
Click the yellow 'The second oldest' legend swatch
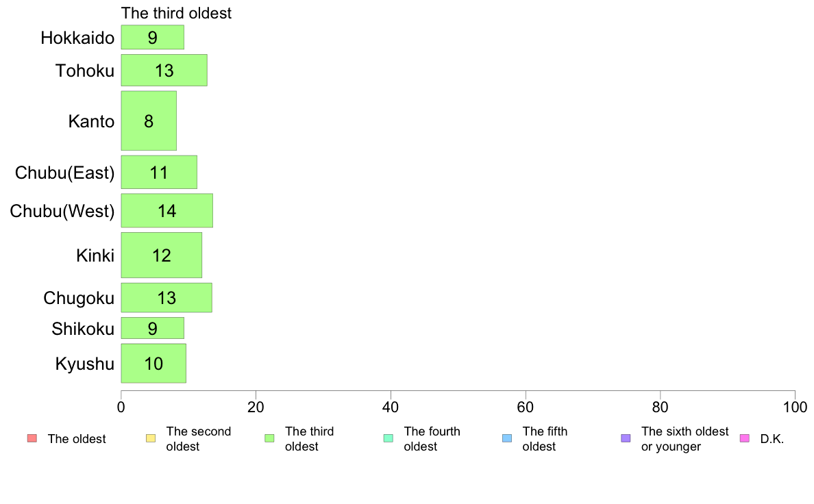click(151, 438)
